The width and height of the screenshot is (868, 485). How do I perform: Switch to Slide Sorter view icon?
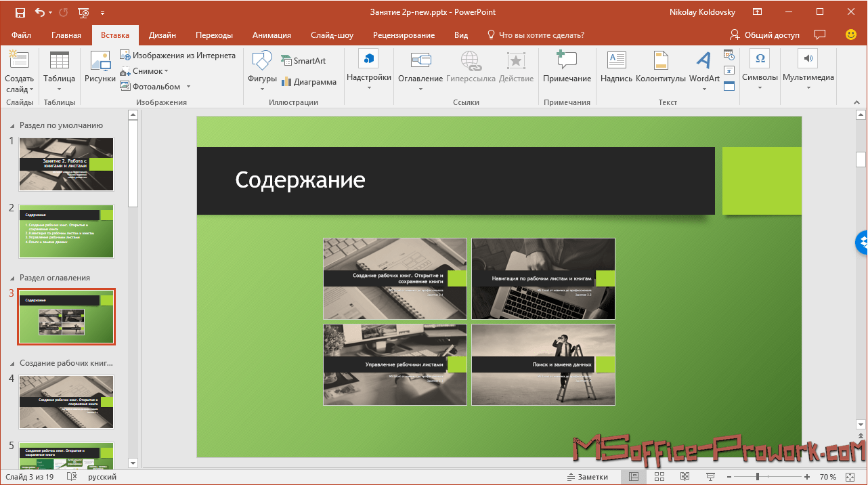click(659, 477)
